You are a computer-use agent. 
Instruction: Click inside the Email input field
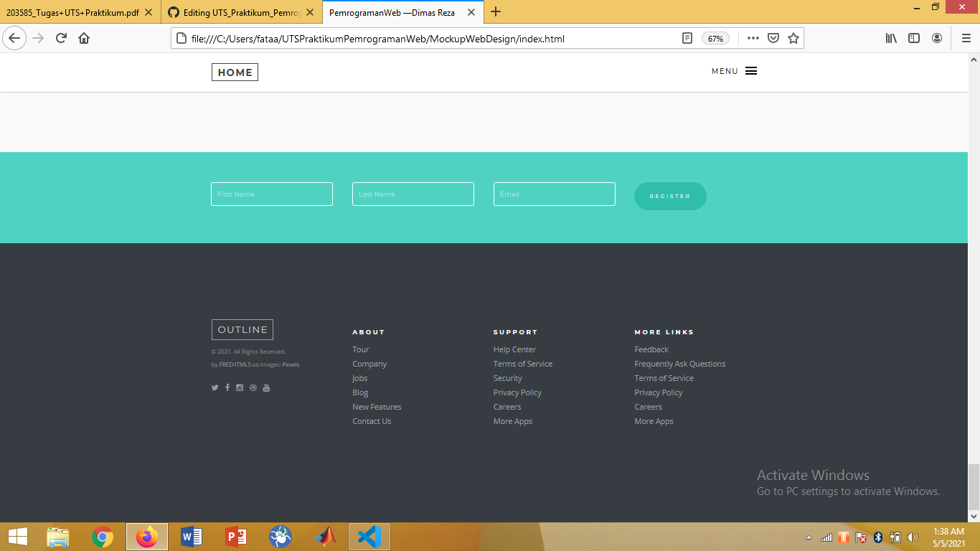554,194
